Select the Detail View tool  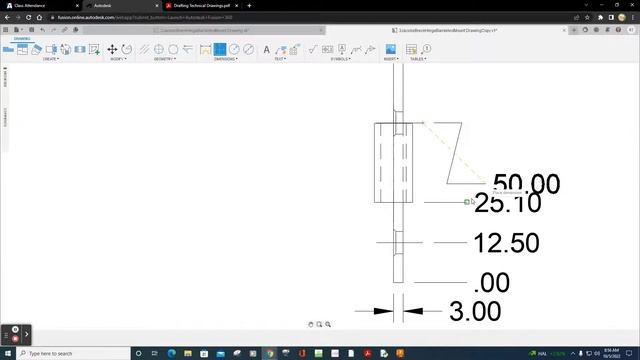[65, 49]
